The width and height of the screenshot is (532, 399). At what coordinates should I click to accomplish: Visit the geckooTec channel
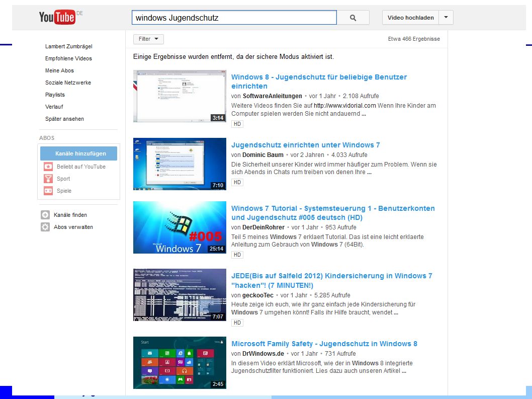tap(257, 295)
